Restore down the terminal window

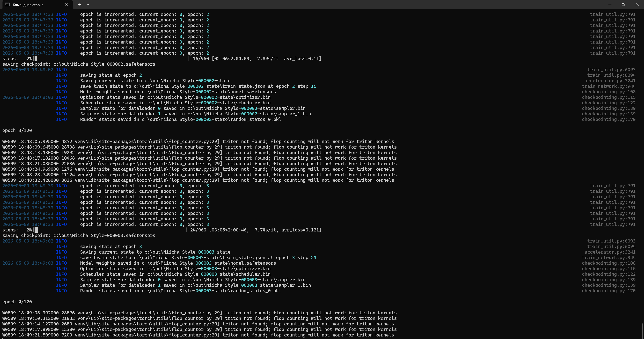coord(624,5)
